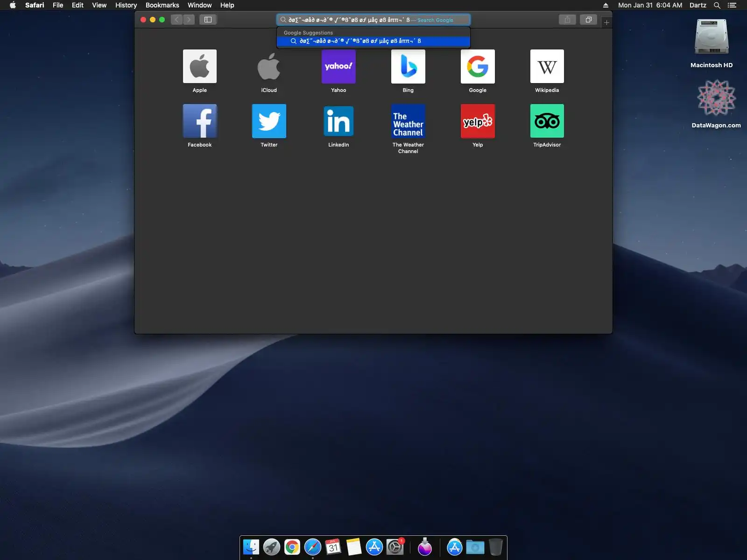747x560 pixels.
Task: Click the eject icon in the menu bar
Action: click(606, 5)
